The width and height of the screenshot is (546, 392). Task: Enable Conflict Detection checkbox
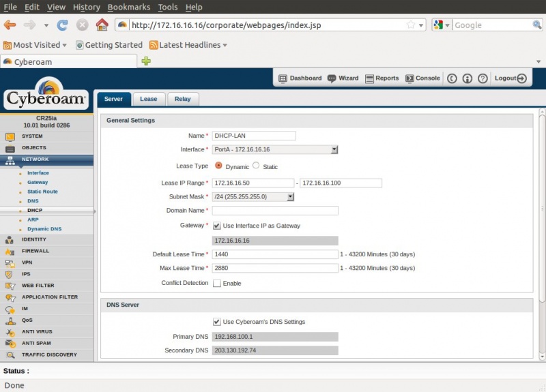217,283
